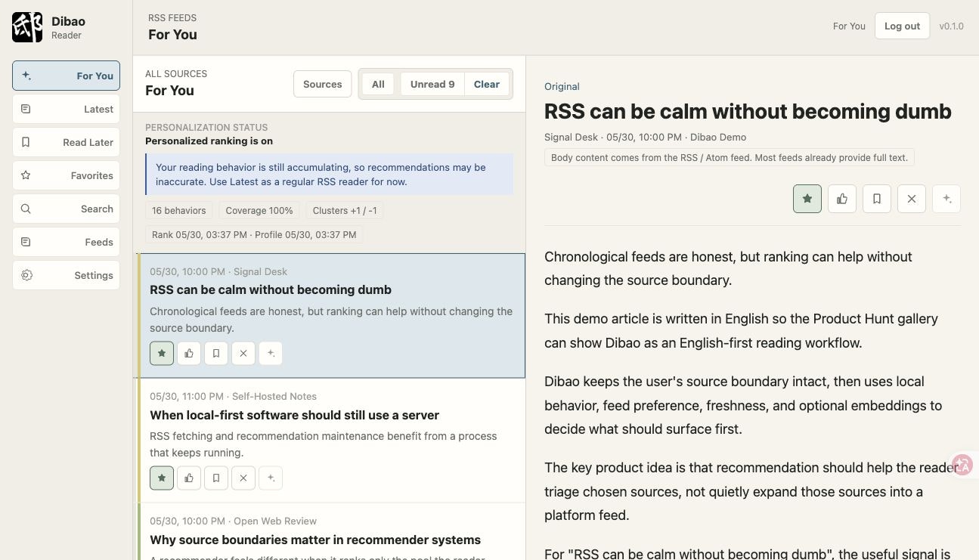Open the Favorites sidebar section
The height and width of the screenshot is (560, 979).
[66, 175]
